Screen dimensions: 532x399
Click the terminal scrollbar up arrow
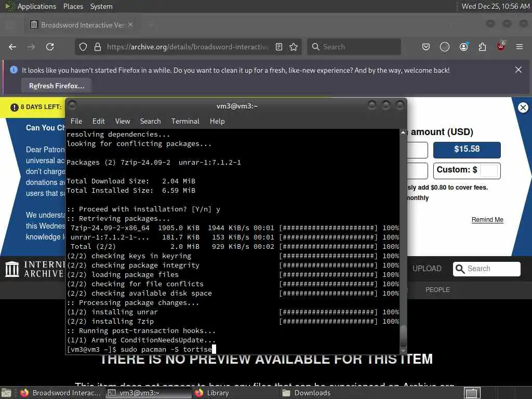403,132
